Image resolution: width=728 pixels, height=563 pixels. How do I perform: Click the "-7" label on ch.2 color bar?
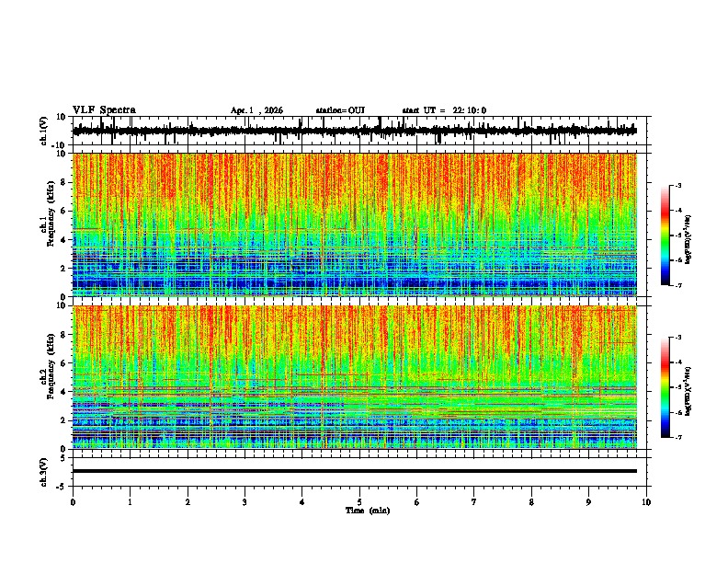point(677,437)
